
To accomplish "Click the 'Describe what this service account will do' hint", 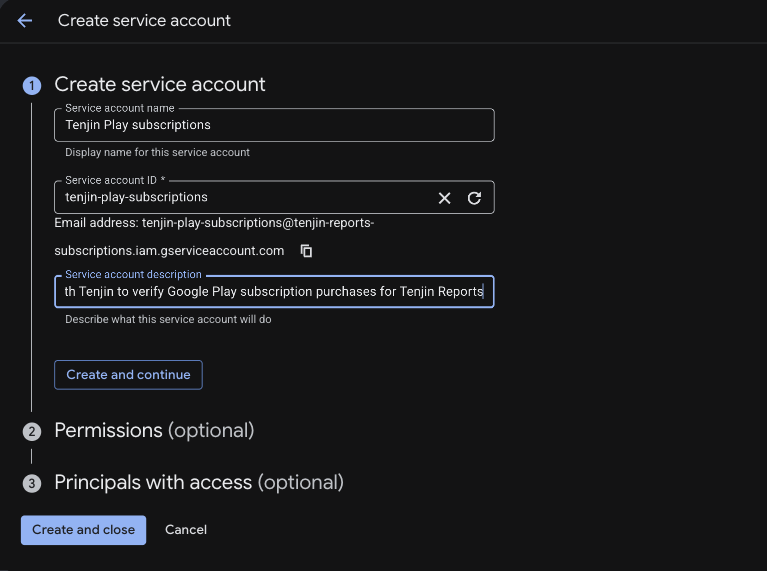I will pyautogui.click(x=168, y=320).
